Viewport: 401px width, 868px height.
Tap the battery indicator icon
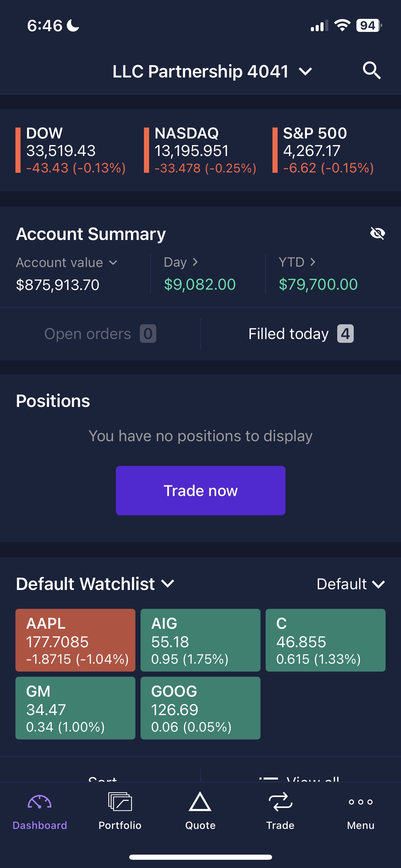369,25
